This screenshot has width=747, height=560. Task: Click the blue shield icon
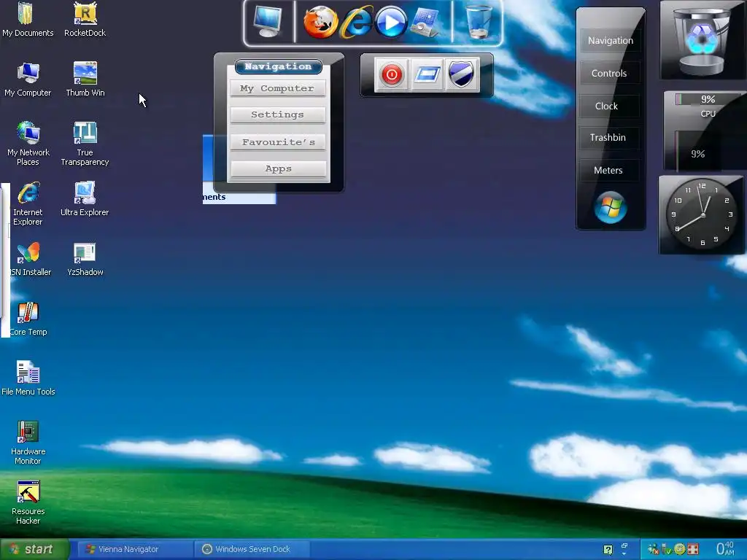click(x=462, y=74)
